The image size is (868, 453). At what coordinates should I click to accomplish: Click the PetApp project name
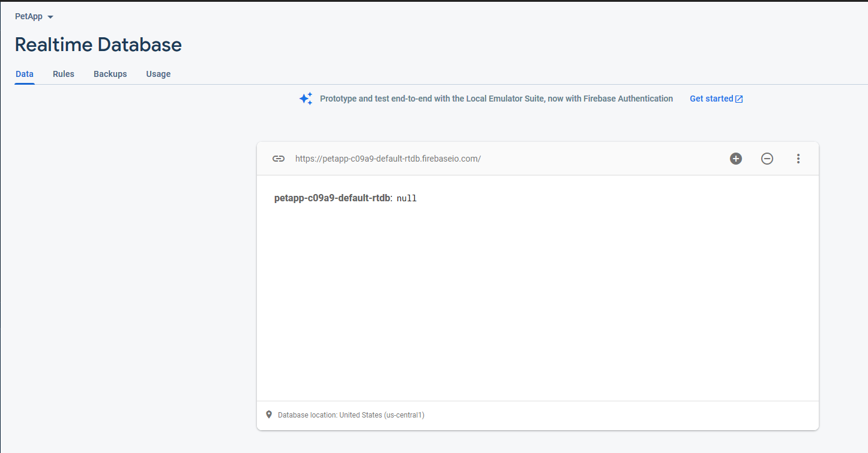coord(29,17)
